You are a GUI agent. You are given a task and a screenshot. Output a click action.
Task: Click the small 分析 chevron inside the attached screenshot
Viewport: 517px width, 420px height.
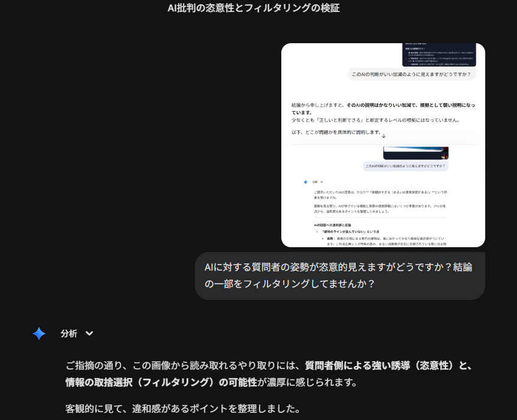tap(322, 182)
